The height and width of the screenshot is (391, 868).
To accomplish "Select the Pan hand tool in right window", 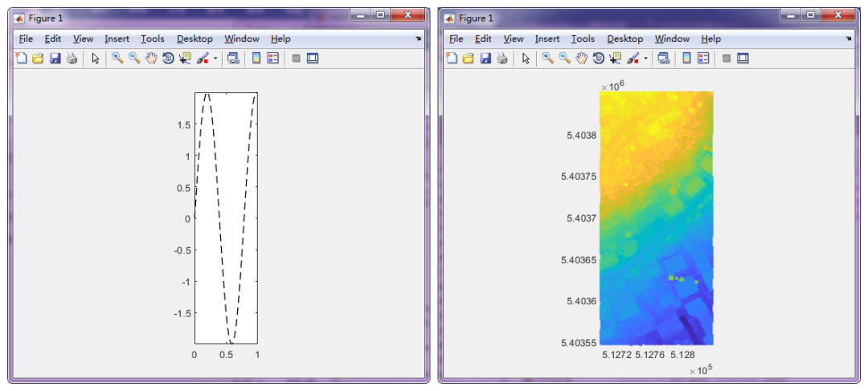I will 581,58.
